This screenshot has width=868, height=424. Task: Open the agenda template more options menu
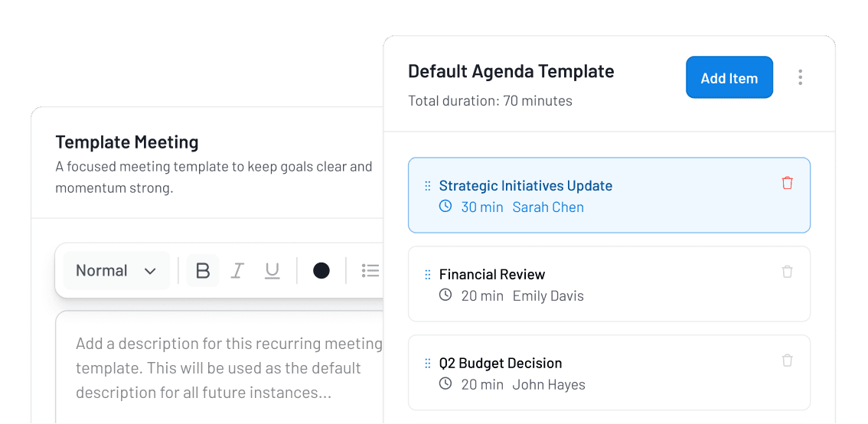[800, 77]
